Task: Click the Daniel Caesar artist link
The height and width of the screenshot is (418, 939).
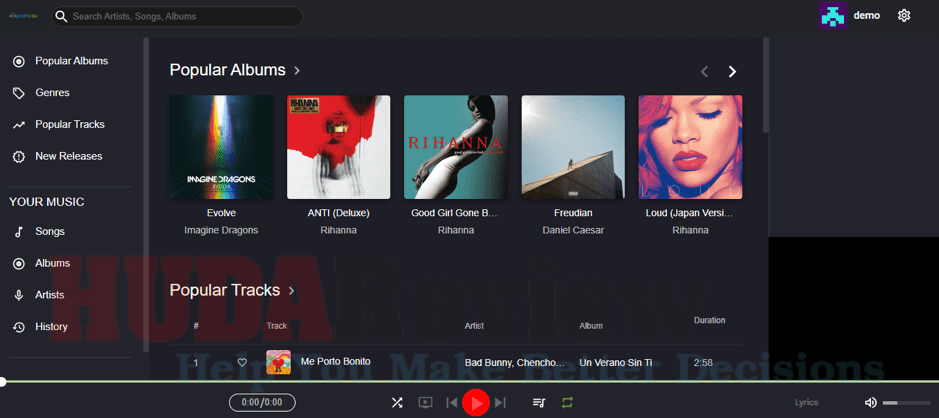Action: click(573, 231)
